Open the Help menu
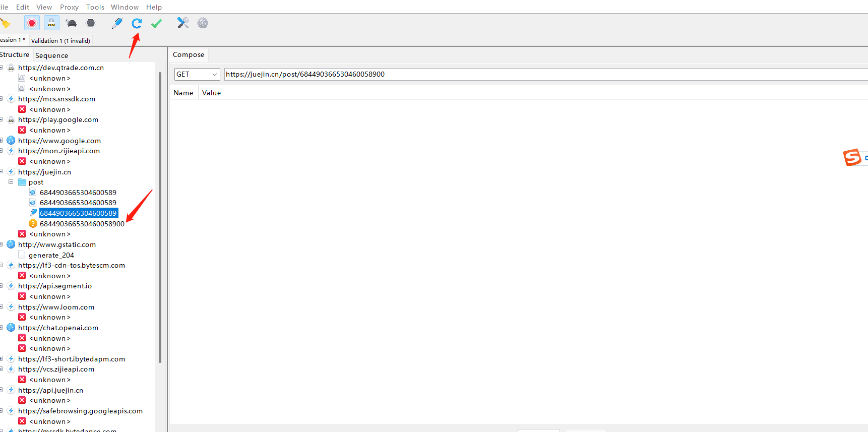Screen dimensions: 868x432 pyautogui.click(x=154, y=7)
